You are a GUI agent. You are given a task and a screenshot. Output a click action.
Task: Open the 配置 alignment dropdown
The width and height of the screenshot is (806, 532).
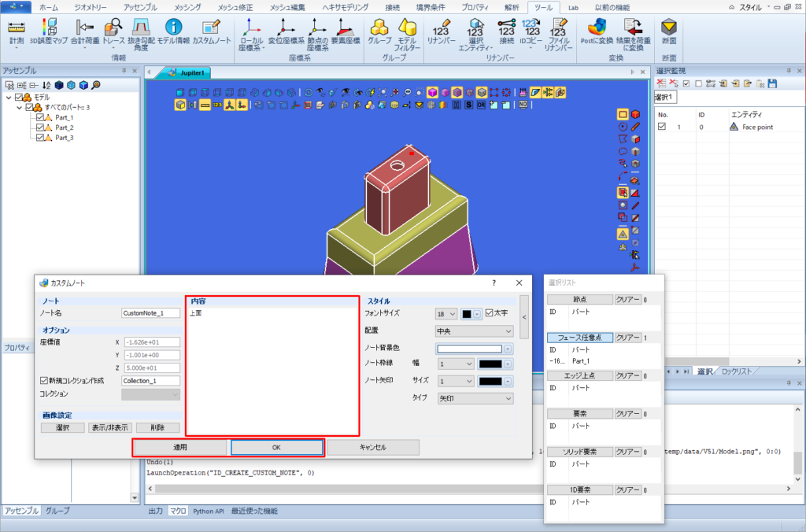(474, 331)
